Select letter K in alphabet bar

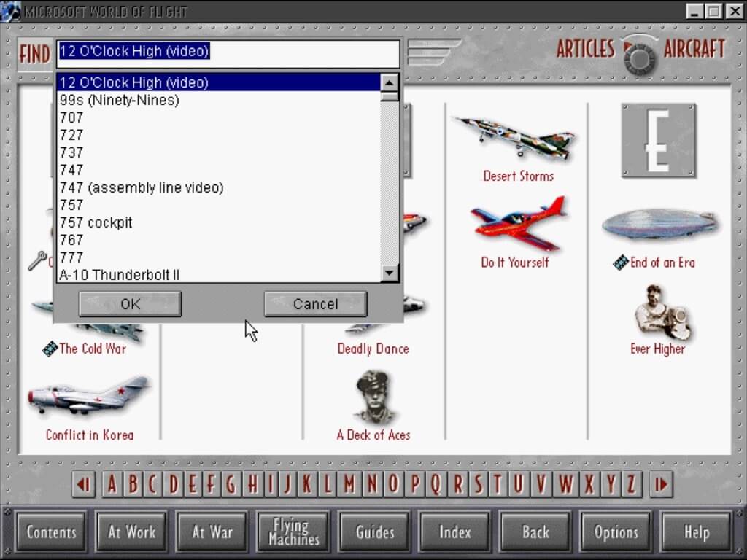tap(307, 485)
